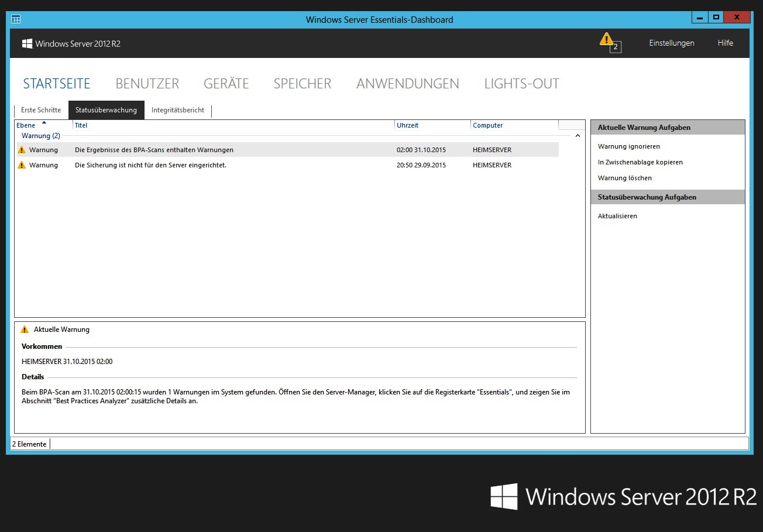Viewport: 763px width, 532px height.
Task: Open the ANWENDUNGEN section
Action: 408,84
